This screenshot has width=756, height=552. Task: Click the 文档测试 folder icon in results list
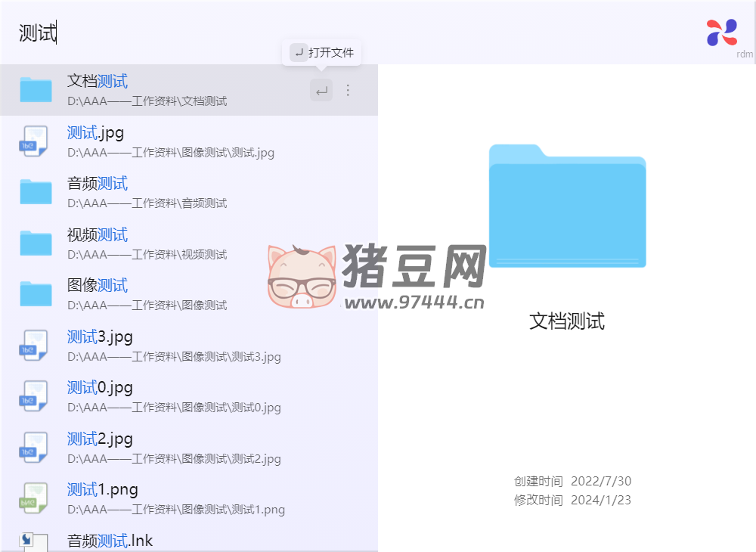pos(36,90)
